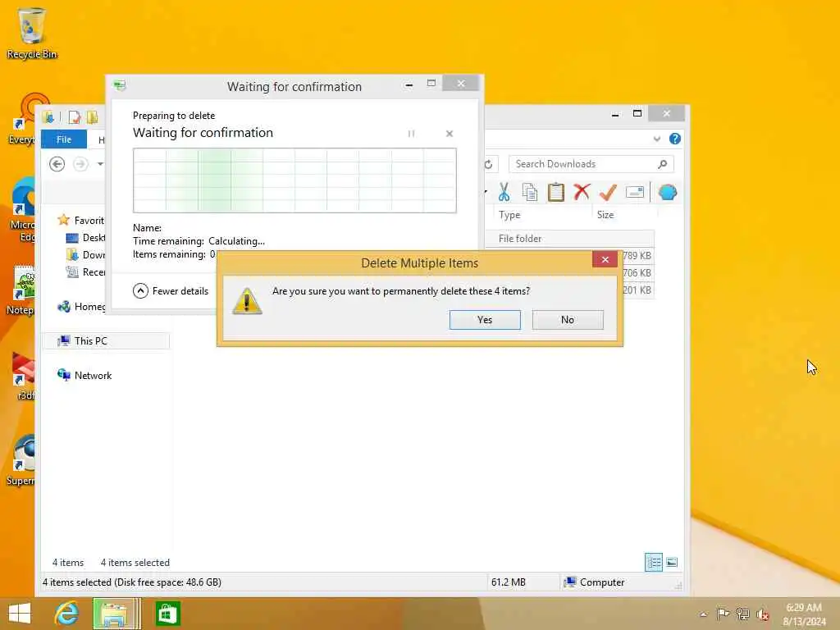Open the File tab in Explorer

tap(64, 139)
